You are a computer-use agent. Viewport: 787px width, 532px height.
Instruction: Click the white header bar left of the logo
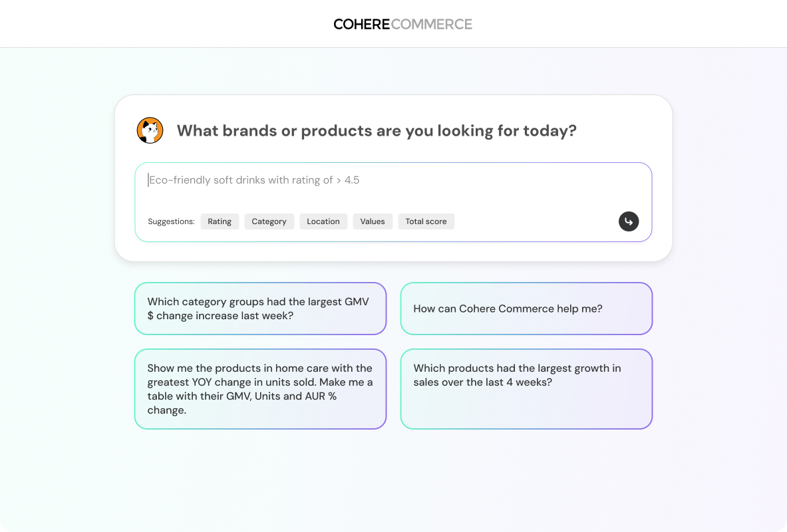tap(166, 24)
